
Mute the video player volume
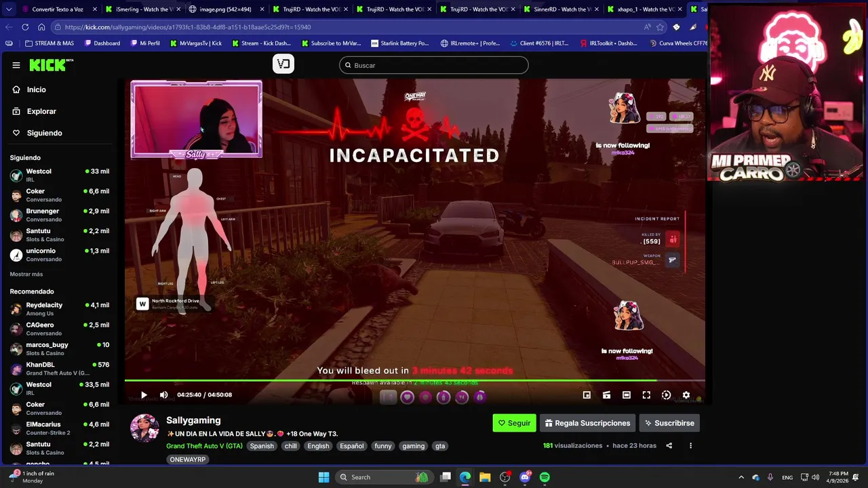pos(163,394)
